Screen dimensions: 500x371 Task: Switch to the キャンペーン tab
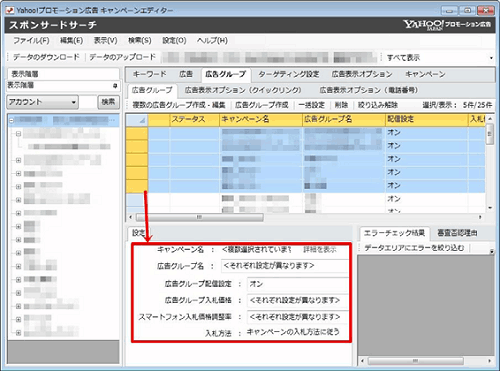tap(425, 74)
